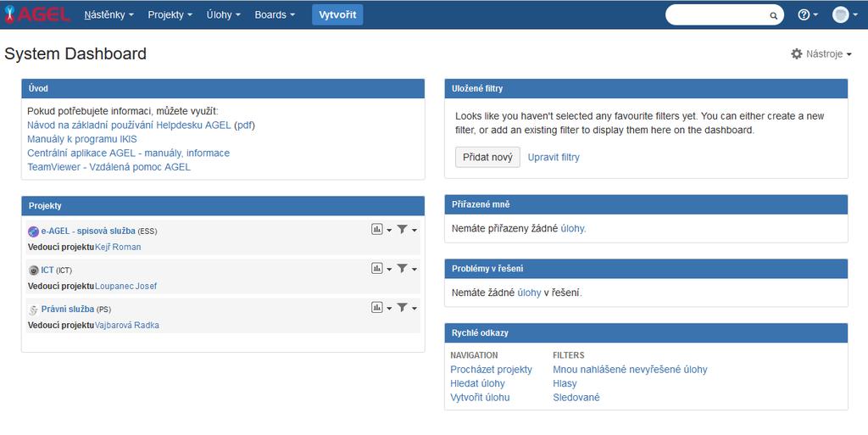Open project lead Vajbarová Radka profile
The height and width of the screenshot is (435, 868).
[127, 325]
